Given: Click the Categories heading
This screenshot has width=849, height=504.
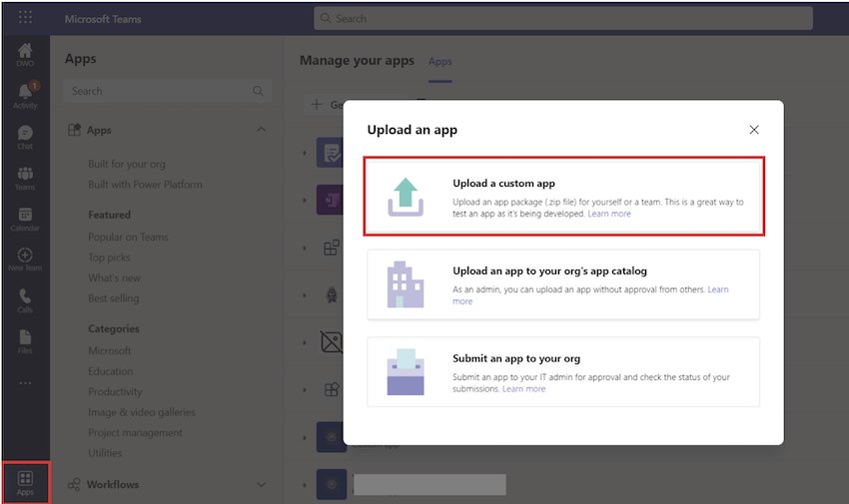Looking at the screenshot, I should point(114,328).
